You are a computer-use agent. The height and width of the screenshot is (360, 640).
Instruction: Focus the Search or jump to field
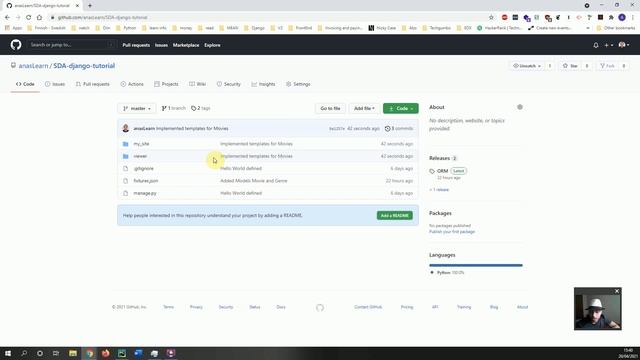71,45
